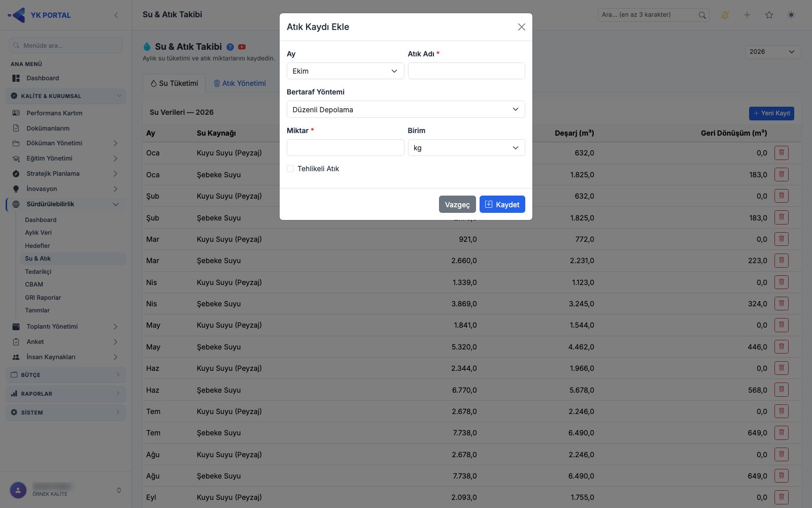Click the muted notifications bell icon
The image size is (812, 508).
click(x=725, y=15)
